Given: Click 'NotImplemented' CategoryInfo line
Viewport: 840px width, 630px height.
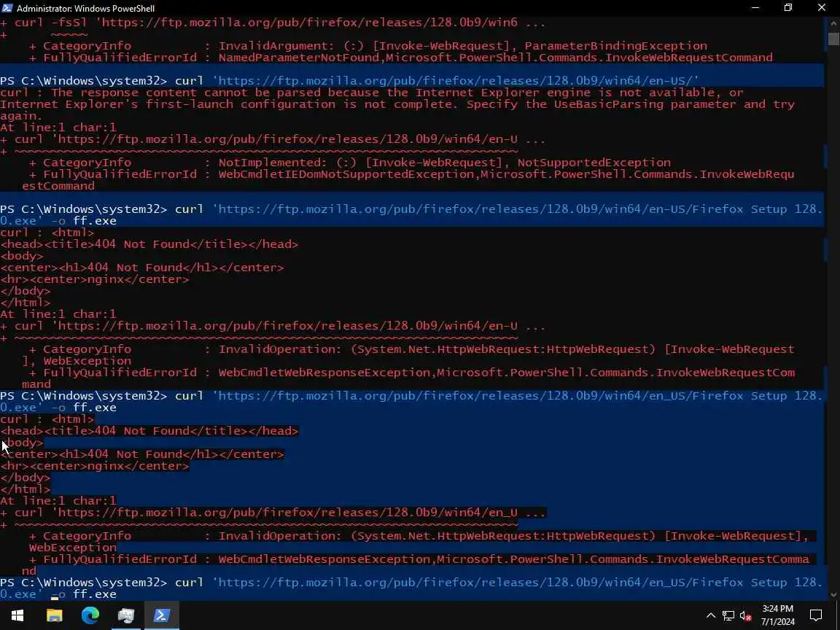Looking at the screenshot, I should (x=350, y=163).
